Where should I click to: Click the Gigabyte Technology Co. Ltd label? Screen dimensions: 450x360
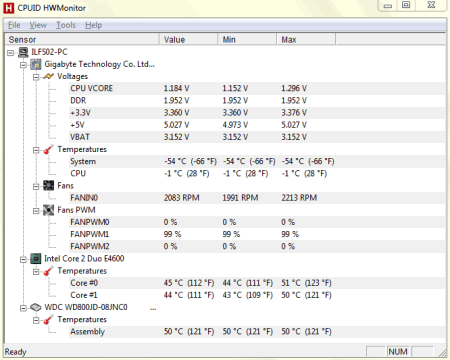[99, 64]
